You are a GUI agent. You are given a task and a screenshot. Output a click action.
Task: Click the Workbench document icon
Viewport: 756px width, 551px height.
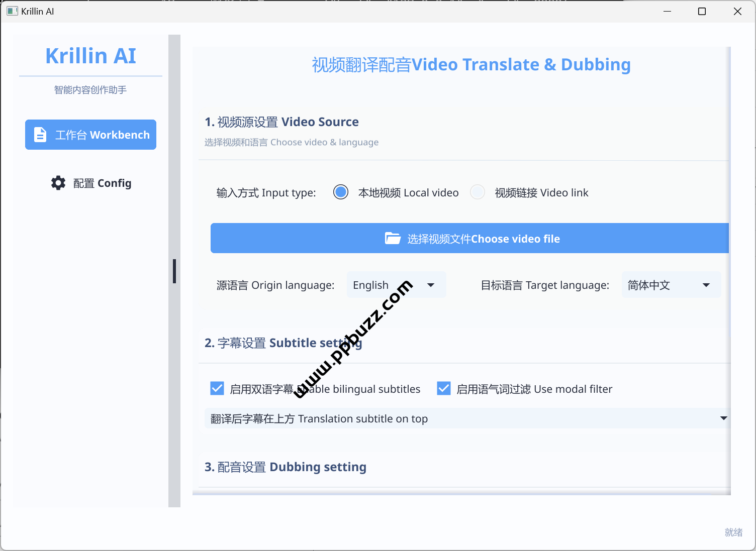[x=40, y=135]
